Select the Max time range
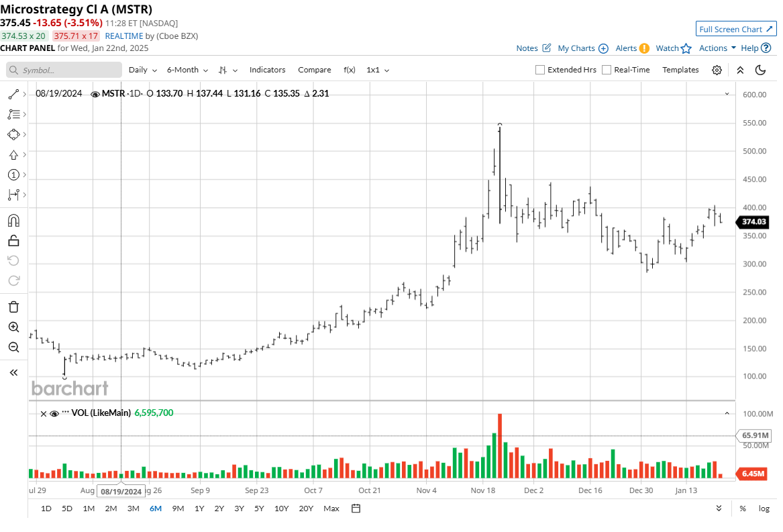The width and height of the screenshot is (783, 532). 331,509
